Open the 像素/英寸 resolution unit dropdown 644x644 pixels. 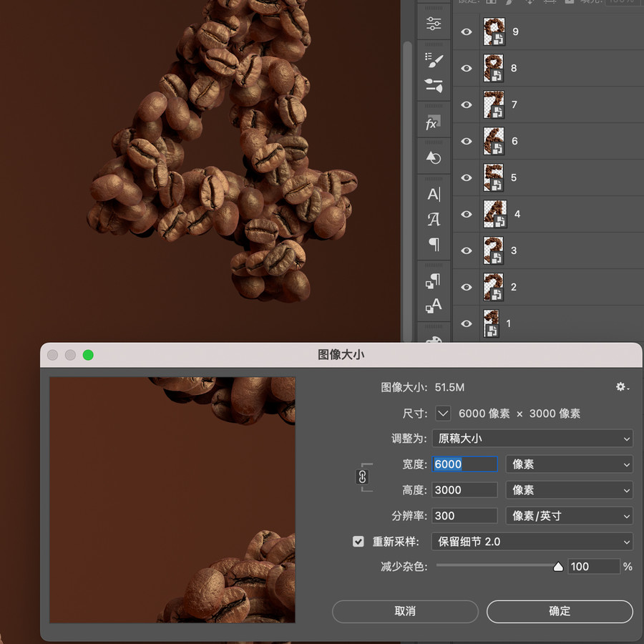tap(570, 516)
